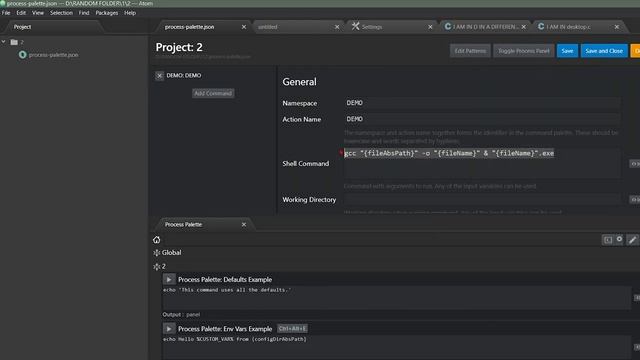Screen dimensions: 640x360
Task: Open the Help menu
Action: [130, 13]
